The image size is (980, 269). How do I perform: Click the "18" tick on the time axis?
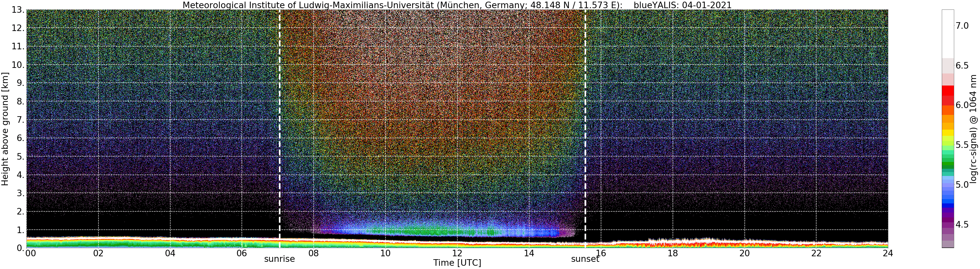pos(673,253)
